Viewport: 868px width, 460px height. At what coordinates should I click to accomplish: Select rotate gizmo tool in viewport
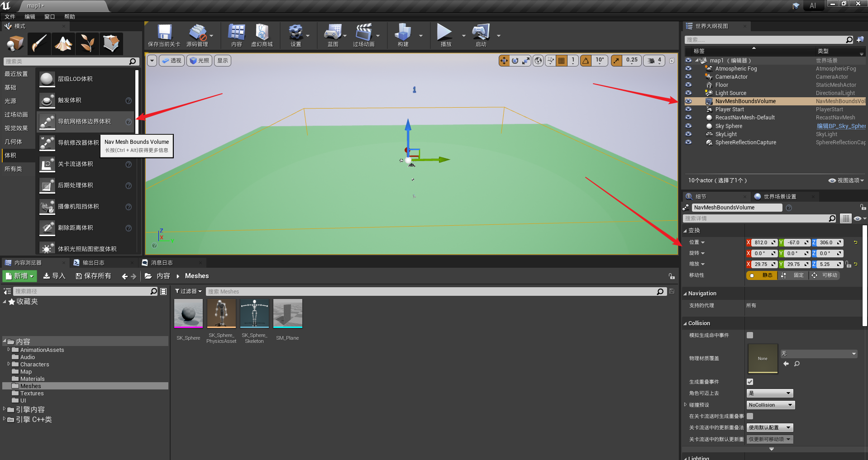click(x=515, y=61)
